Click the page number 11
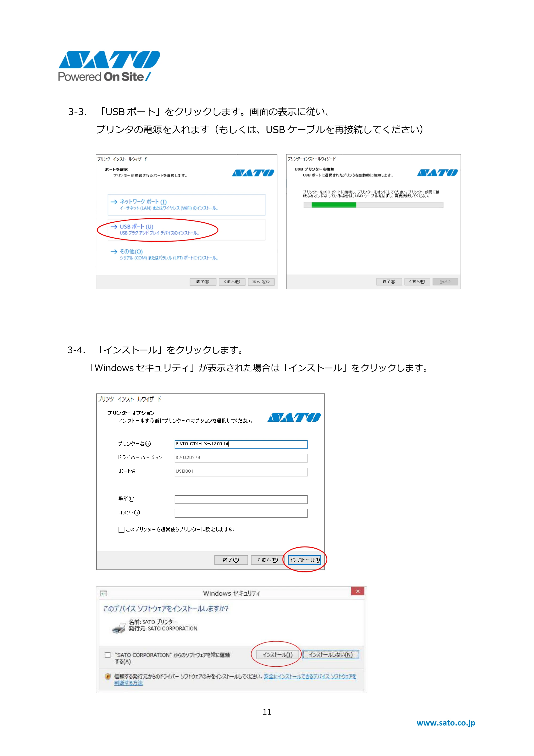Screen dimensions: 534x756 click(x=267, y=712)
